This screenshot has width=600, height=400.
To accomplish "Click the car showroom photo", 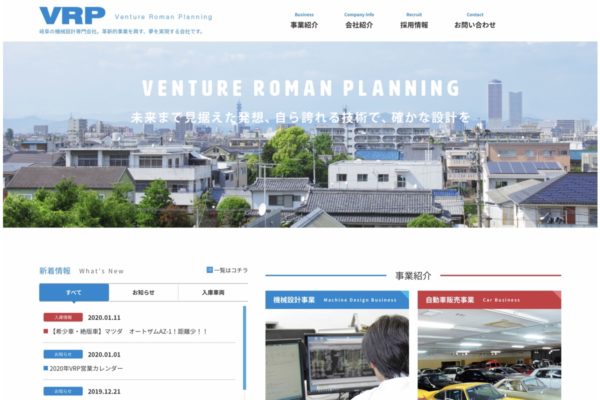I will point(489,355).
